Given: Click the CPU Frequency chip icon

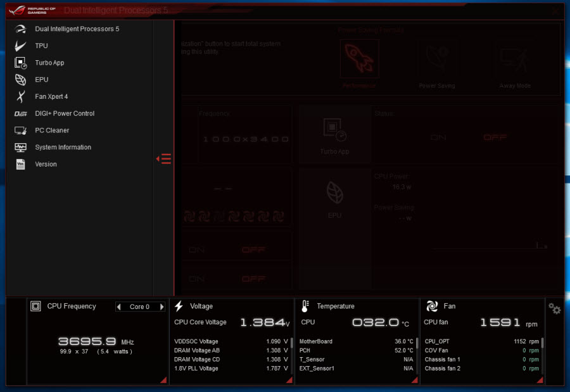Looking at the screenshot, I should 35,306.
